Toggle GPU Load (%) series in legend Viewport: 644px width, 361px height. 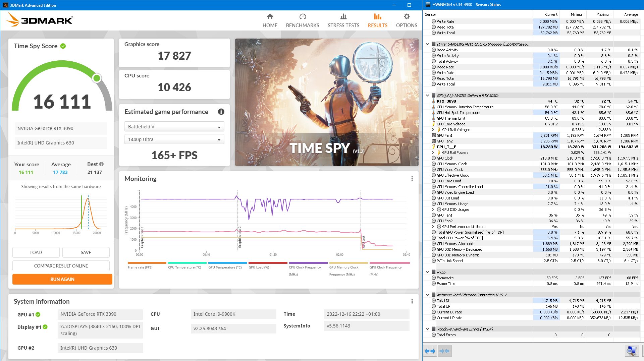(x=268, y=265)
